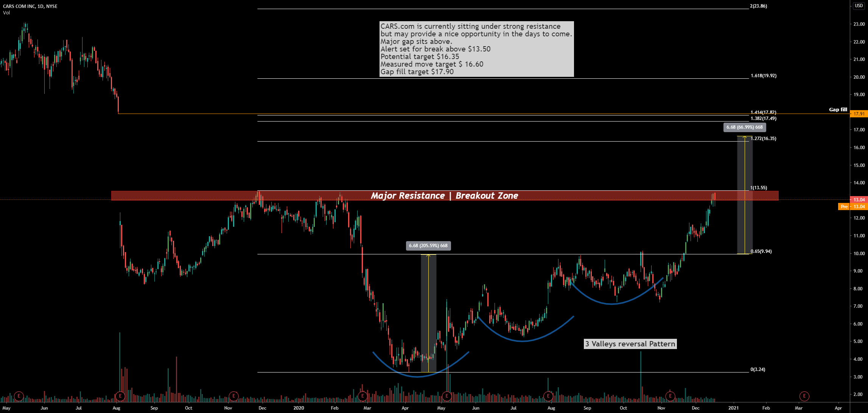Toggle price units using the USD button
868x413 pixels.
[858, 6]
